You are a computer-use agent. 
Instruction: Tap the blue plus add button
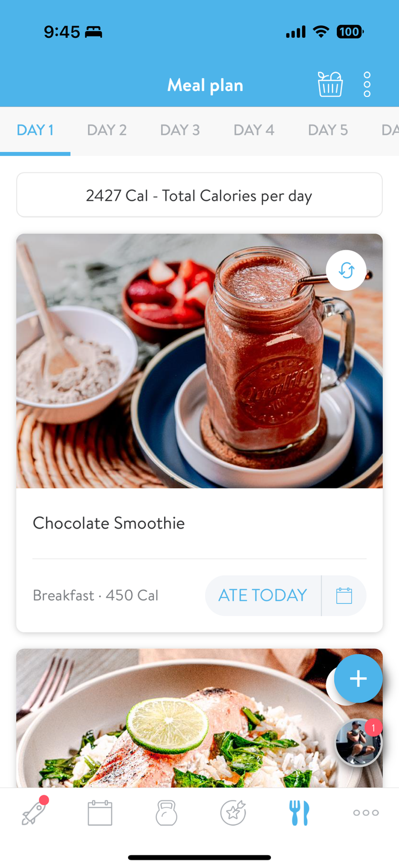358,678
